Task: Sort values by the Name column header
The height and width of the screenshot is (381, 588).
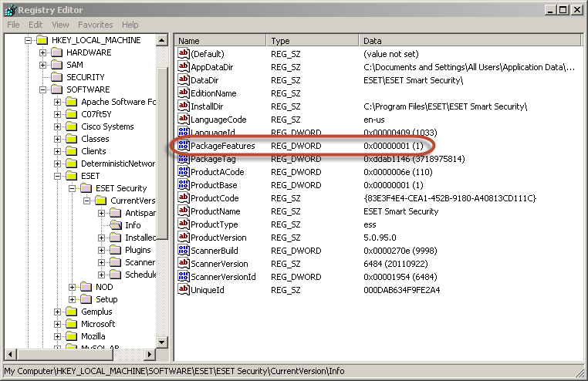Action: tap(220, 40)
